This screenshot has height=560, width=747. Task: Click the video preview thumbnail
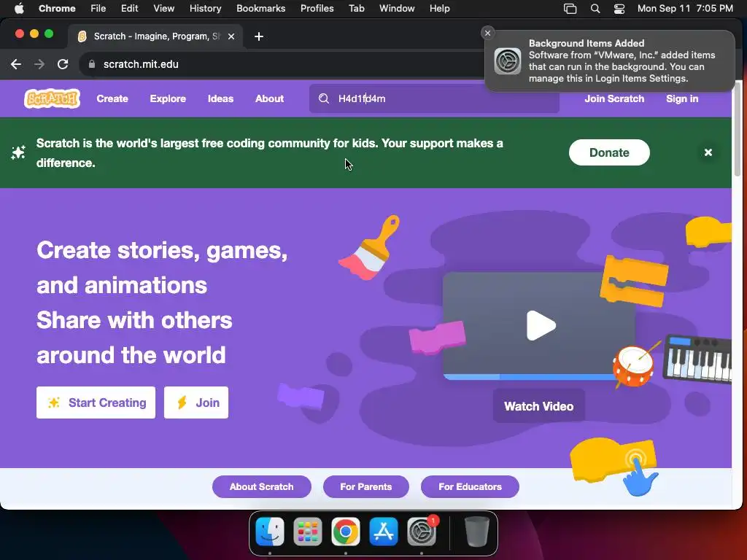pyautogui.click(x=538, y=326)
